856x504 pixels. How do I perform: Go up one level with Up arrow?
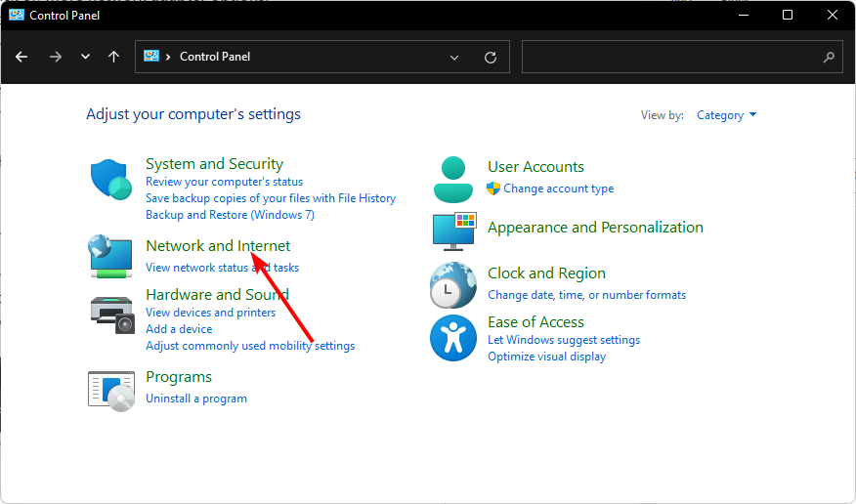click(x=114, y=57)
